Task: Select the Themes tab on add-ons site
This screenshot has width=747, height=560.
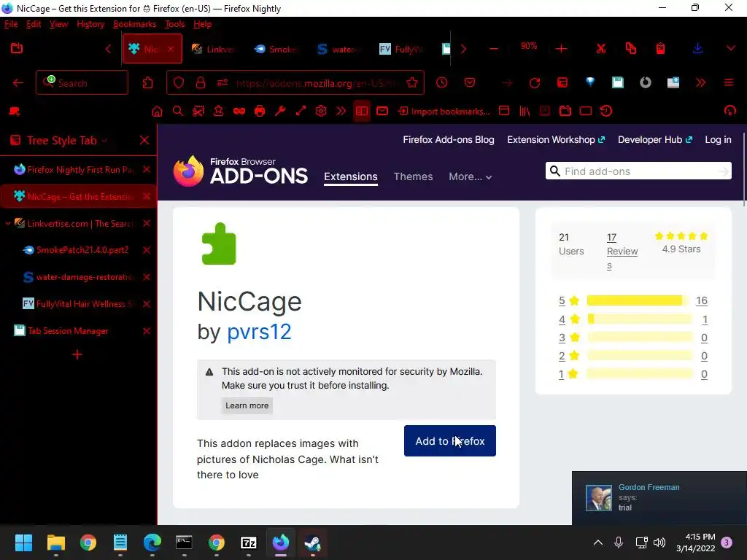Action: pyautogui.click(x=413, y=176)
